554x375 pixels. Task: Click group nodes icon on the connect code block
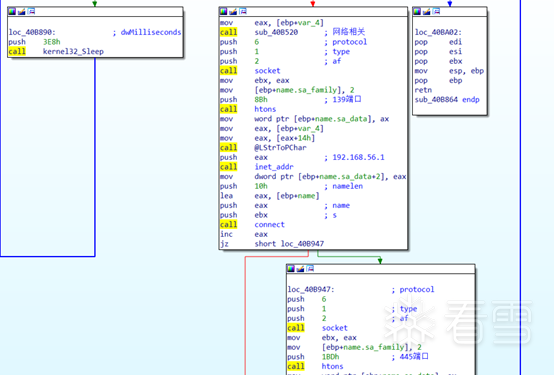click(243, 11)
